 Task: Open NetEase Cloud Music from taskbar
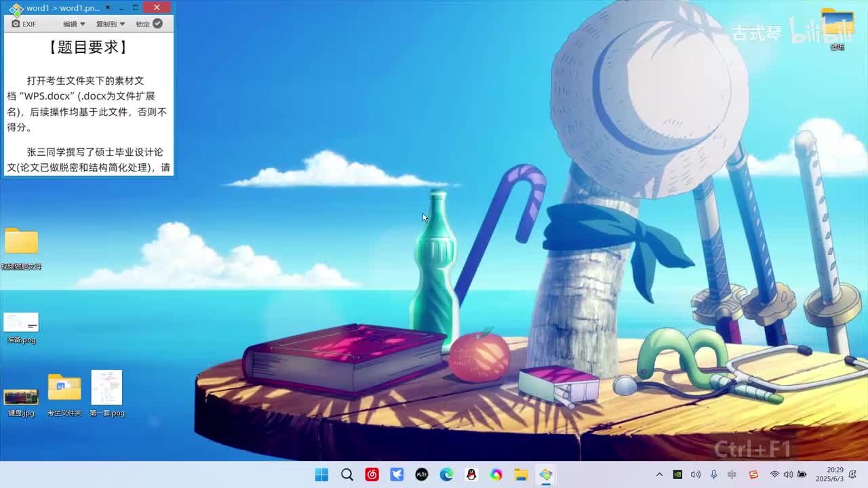[372, 474]
